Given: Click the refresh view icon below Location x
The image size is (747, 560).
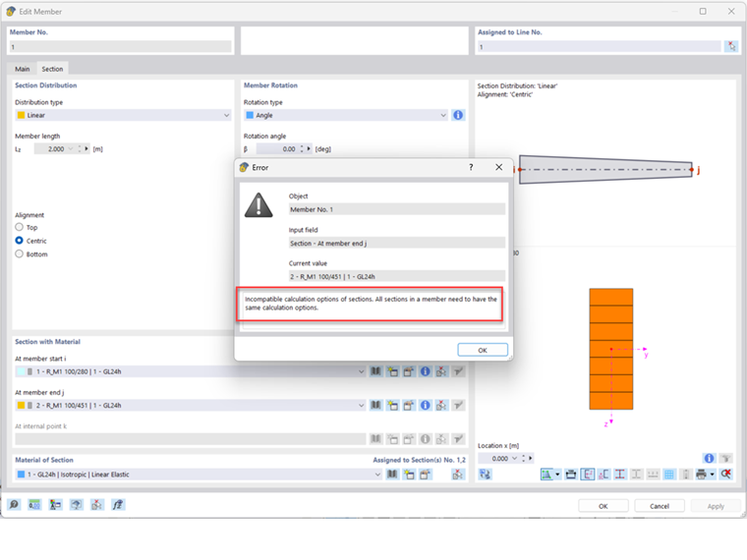Looking at the screenshot, I should [485, 475].
